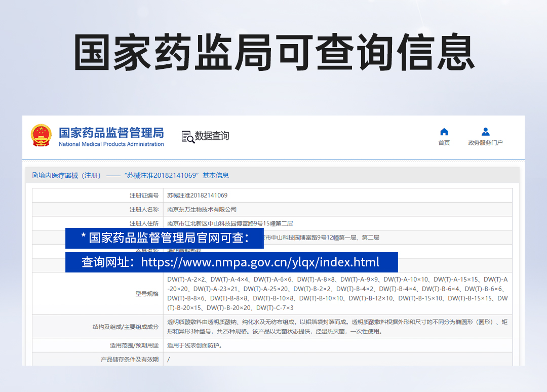Select the value 适用于浅表创面防护。
547x392 pixels.
[x=195, y=345]
